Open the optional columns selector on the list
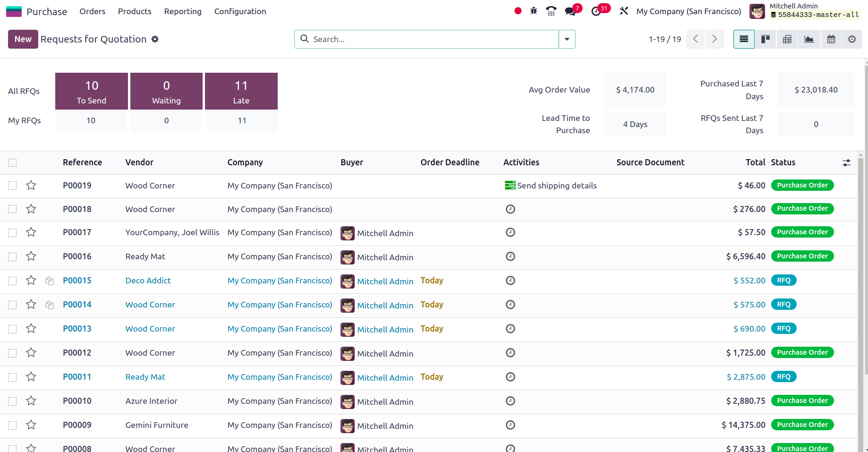This screenshot has width=868, height=452. 846,162
